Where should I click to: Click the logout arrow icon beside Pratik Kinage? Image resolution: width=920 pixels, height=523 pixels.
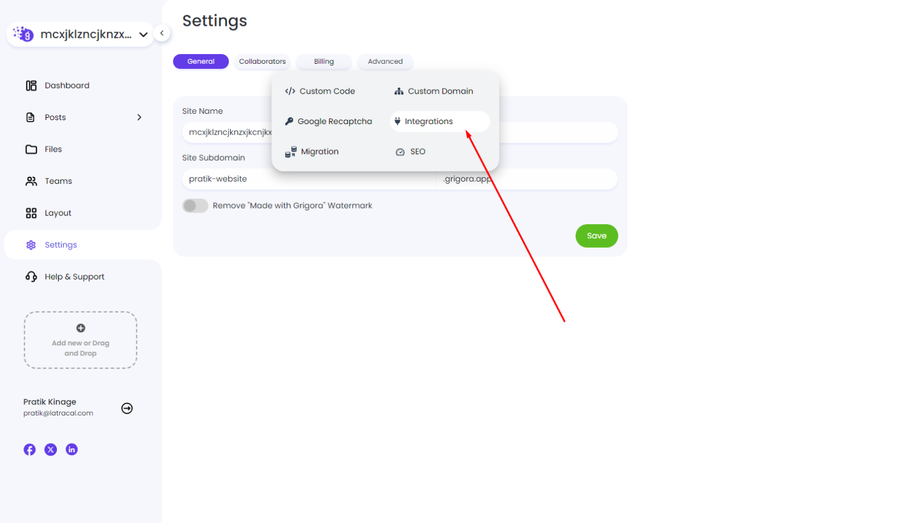click(127, 408)
